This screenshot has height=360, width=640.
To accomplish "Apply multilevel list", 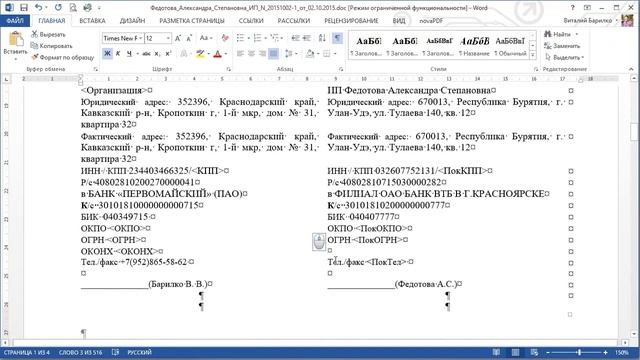I will [x=275, y=38].
